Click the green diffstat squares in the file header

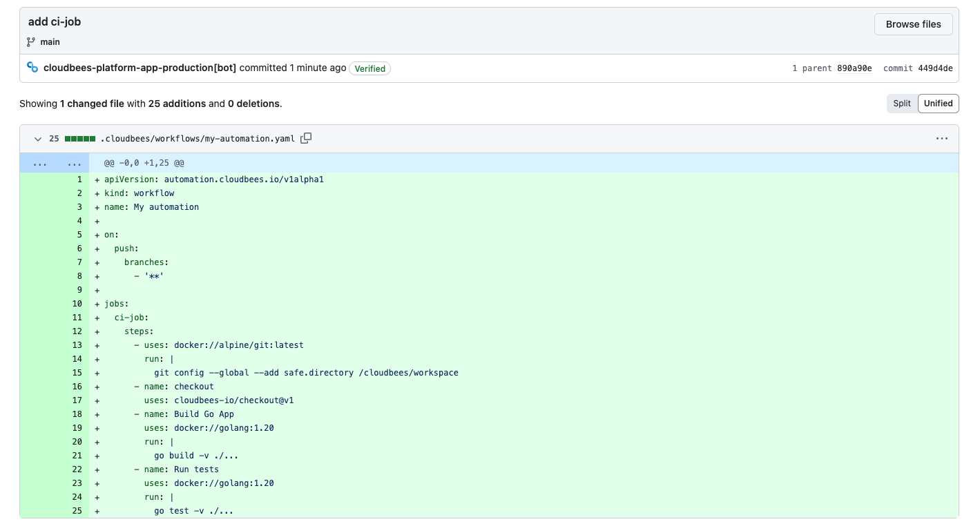(x=80, y=138)
